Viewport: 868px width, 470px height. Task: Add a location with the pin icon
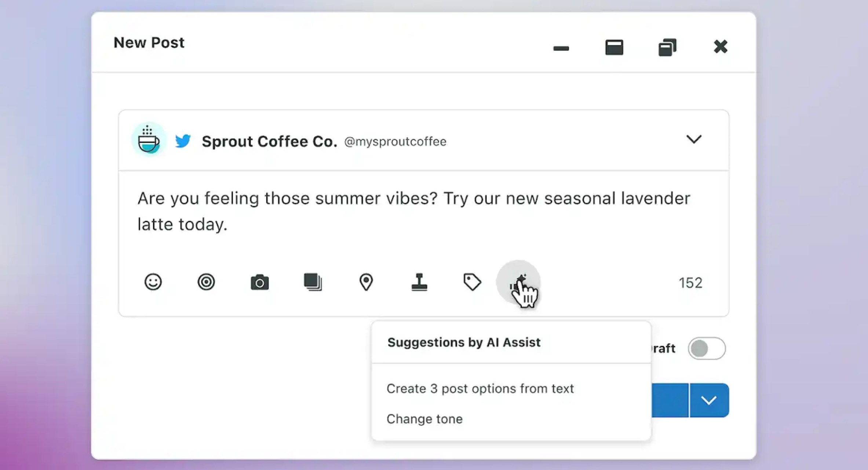[x=366, y=282]
